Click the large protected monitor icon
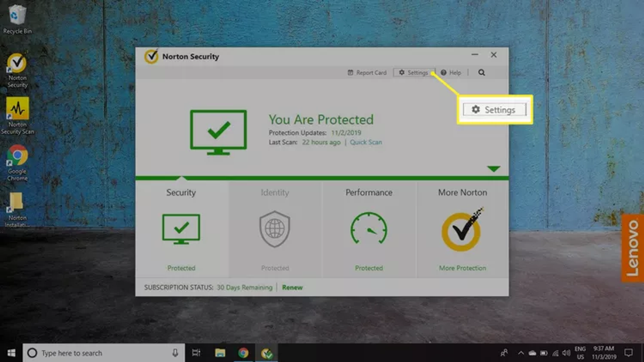Image resolution: width=644 pixels, height=362 pixels. (x=218, y=132)
